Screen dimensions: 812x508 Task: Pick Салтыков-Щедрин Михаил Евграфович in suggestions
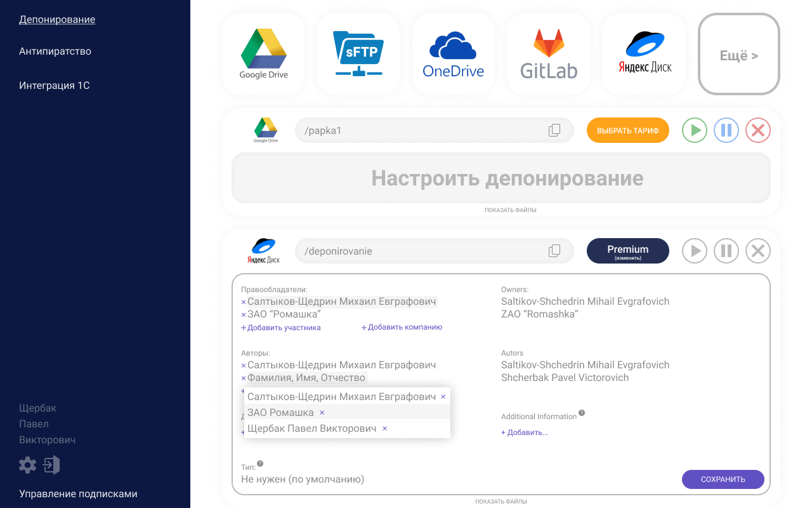point(341,396)
